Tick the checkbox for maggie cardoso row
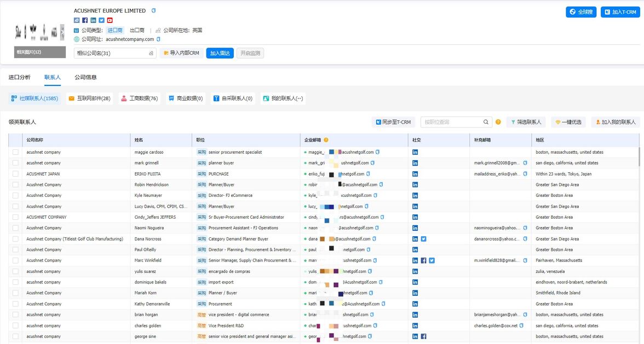Viewport: 644px width, 344px height. coord(15,152)
